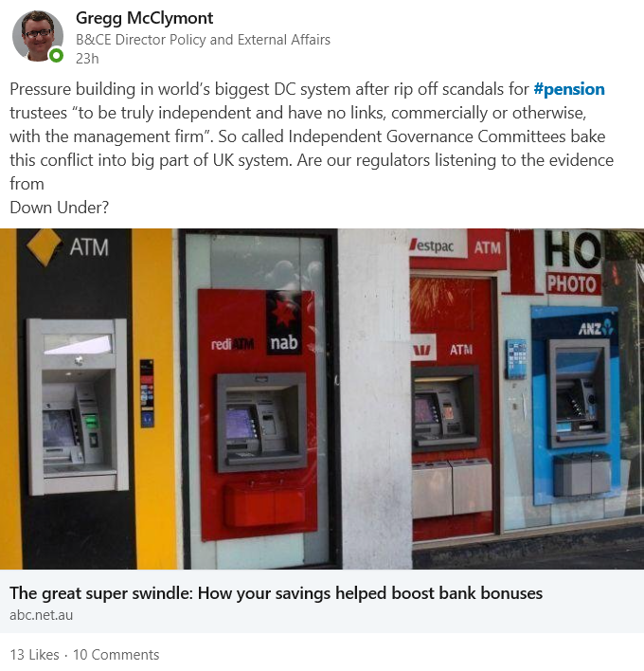Click the abc.net.au source link
Screen dimensions: 644x671
[x=41, y=615]
